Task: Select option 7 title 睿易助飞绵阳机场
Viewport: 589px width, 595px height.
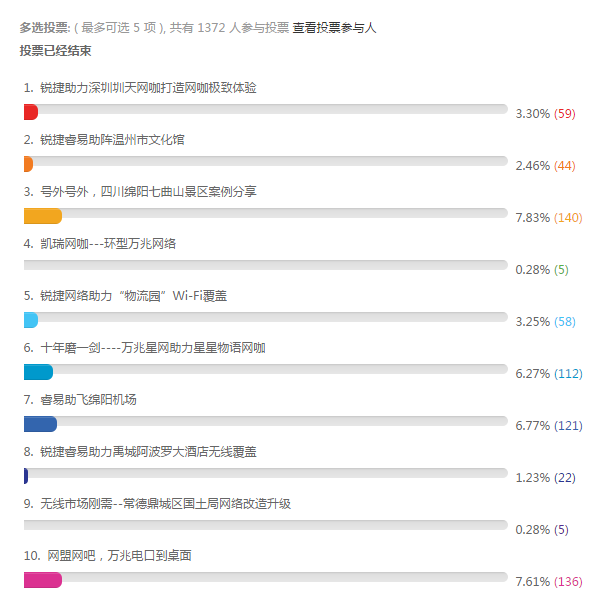Action: (x=80, y=400)
